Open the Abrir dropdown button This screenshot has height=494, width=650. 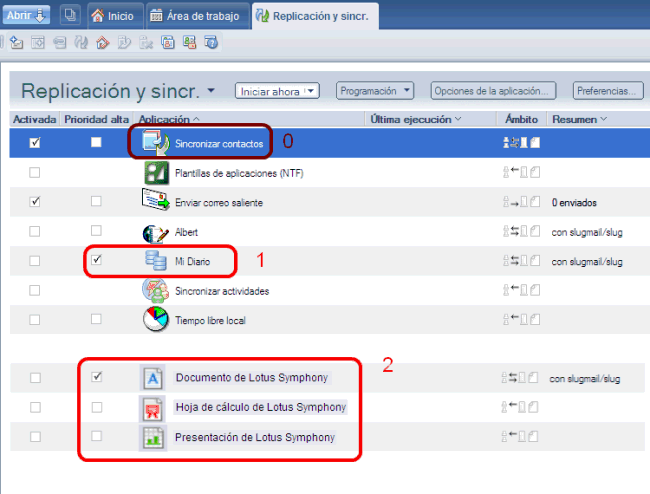click(x=27, y=15)
